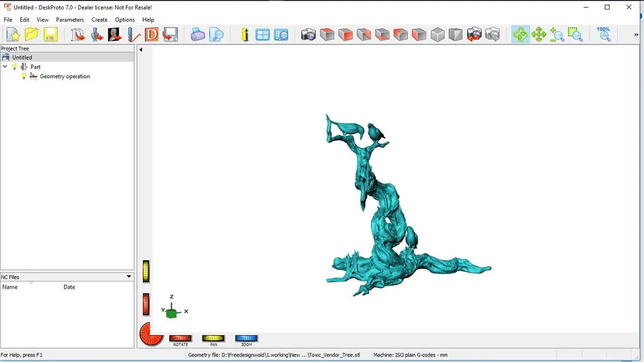This screenshot has width=644, height=362.
Task: Open the Create menu
Action: (x=100, y=20)
